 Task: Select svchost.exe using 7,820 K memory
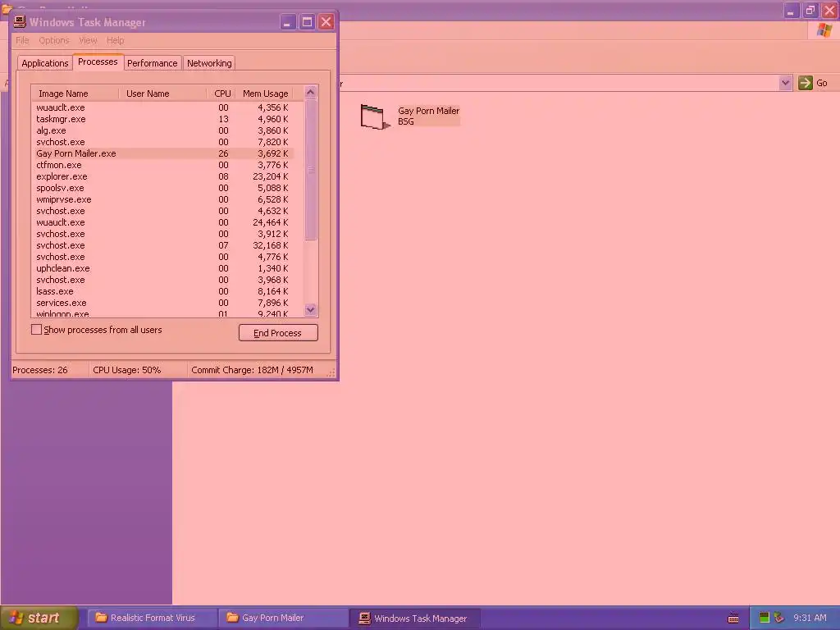pos(163,142)
